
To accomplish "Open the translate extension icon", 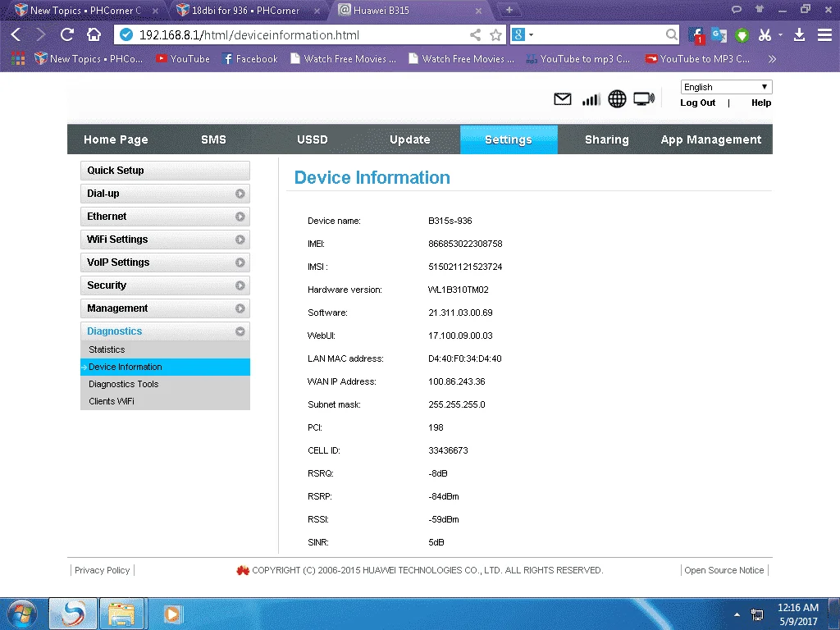I will 719,35.
